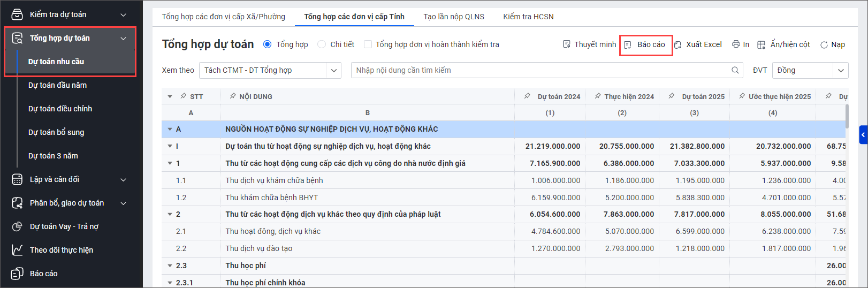The image size is (868, 288).
Task: Click the Thuyết minh icon
Action: click(x=567, y=44)
